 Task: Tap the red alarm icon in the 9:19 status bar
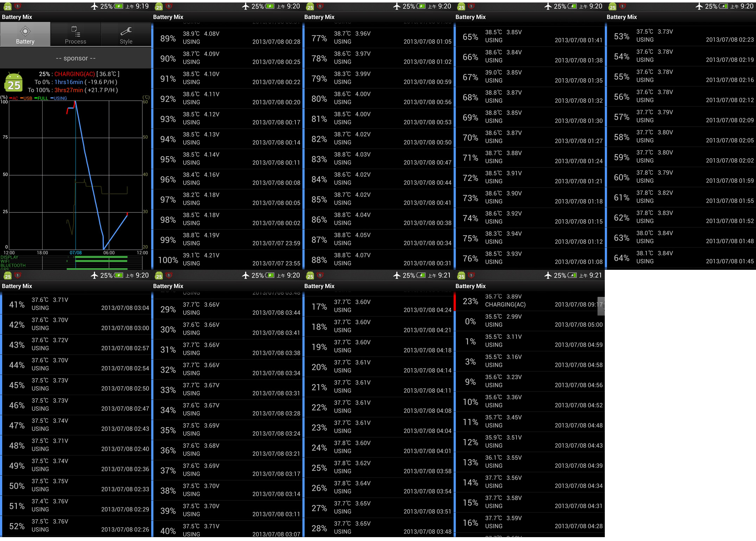click(18, 6)
